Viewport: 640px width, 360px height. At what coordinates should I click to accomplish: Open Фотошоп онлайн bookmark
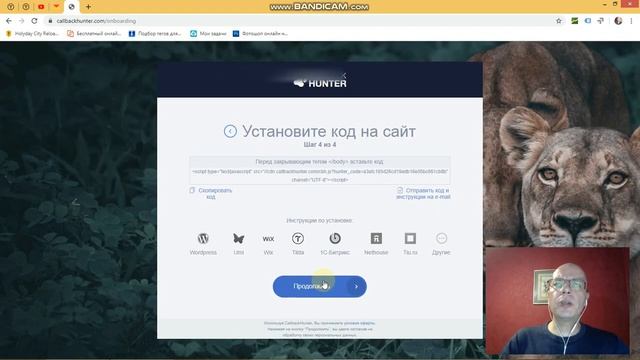tap(260, 34)
